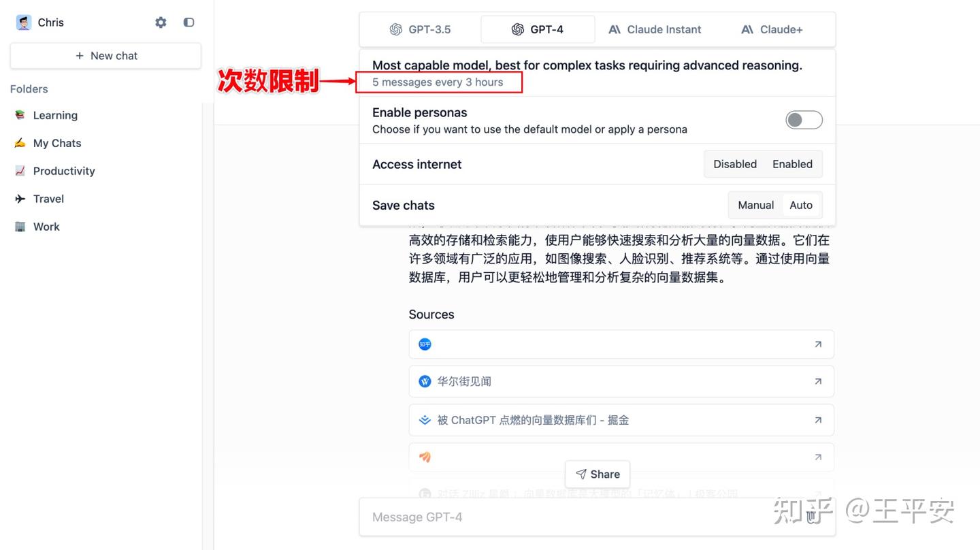The width and height of the screenshot is (980, 550).
Task: Switch to the Claude Instant tab
Action: pos(655,29)
